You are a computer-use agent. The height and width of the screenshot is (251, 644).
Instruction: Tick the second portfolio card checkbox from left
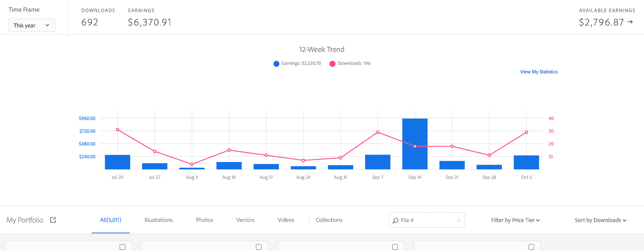pos(259,247)
